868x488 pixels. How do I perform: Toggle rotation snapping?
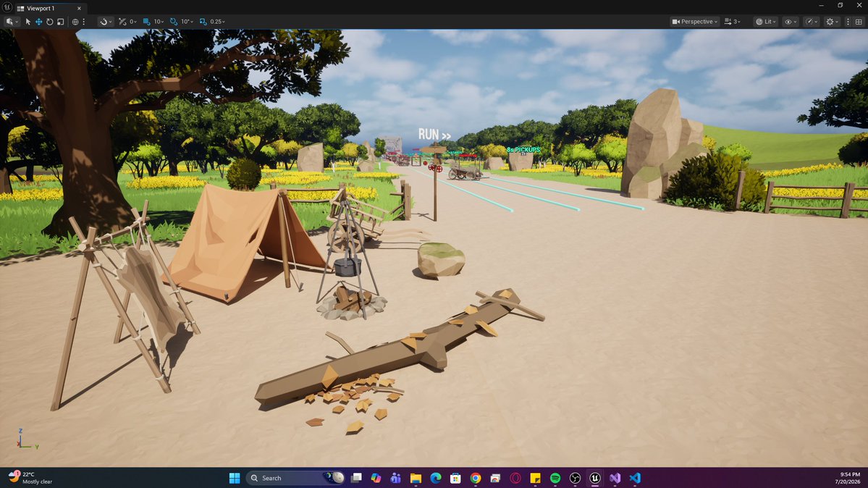tap(174, 22)
